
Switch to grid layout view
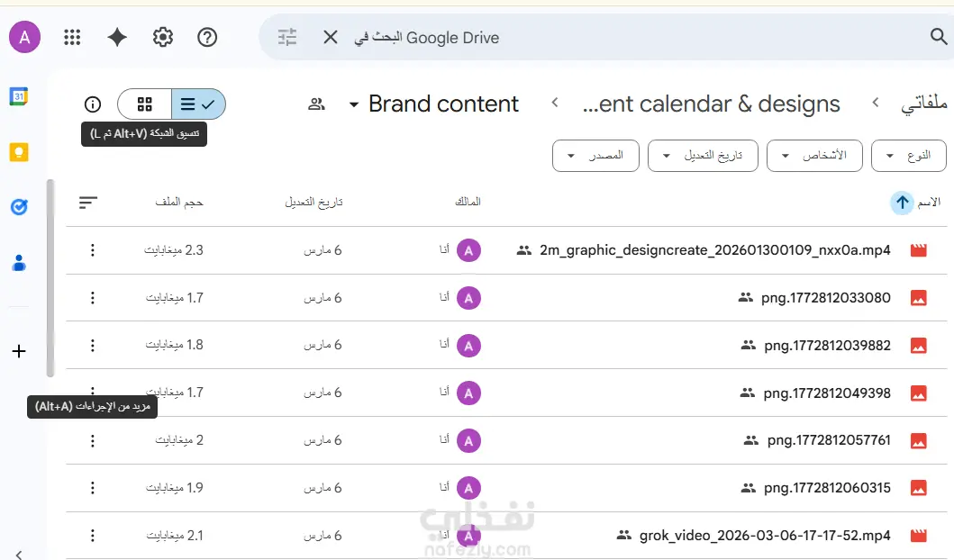(145, 104)
